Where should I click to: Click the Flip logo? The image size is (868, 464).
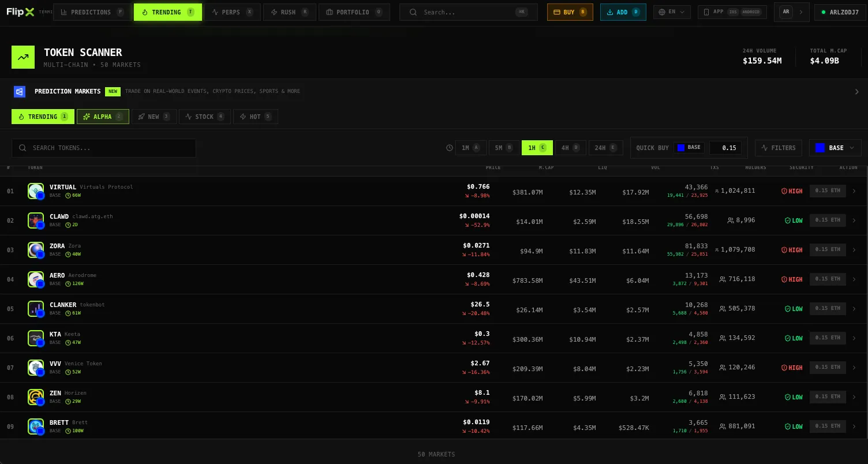(21, 12)
